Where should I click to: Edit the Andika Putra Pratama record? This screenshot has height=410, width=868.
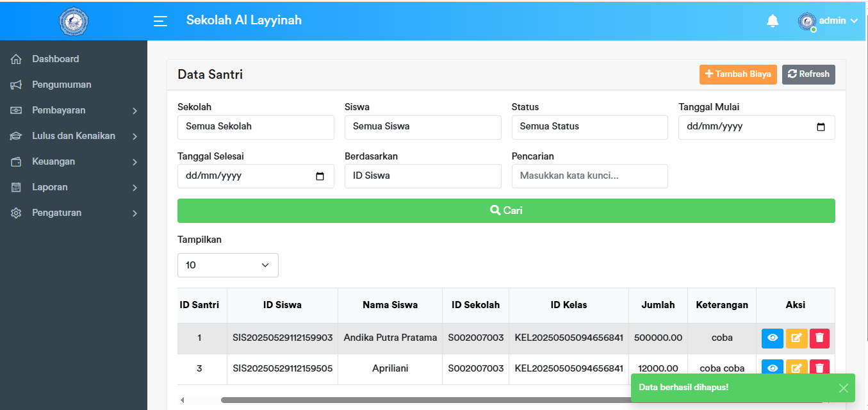pos(796,338)
